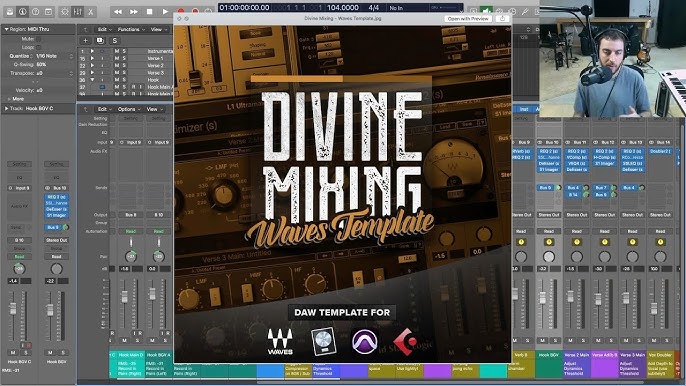Mute the Verse Adlib B mixer channel
This screenshot has width=686, height=386.
[x=598, y=340]
